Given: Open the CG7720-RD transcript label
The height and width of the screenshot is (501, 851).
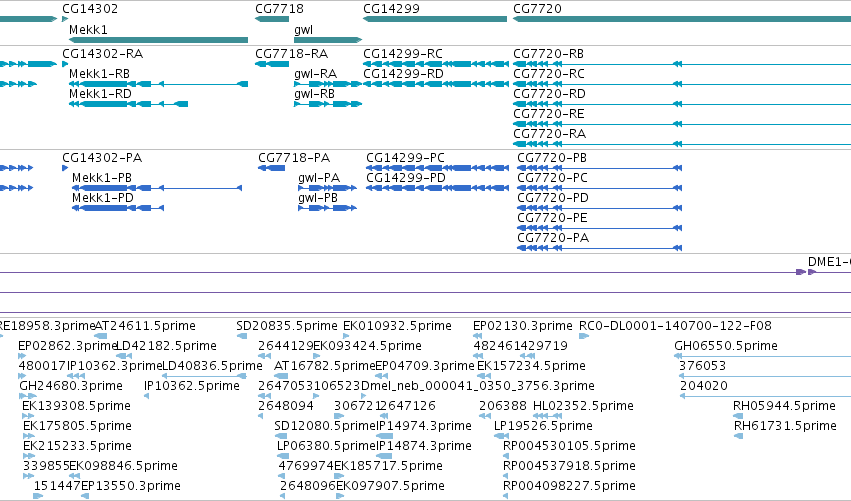Looking at the screenshot, I should pos(549,94).
